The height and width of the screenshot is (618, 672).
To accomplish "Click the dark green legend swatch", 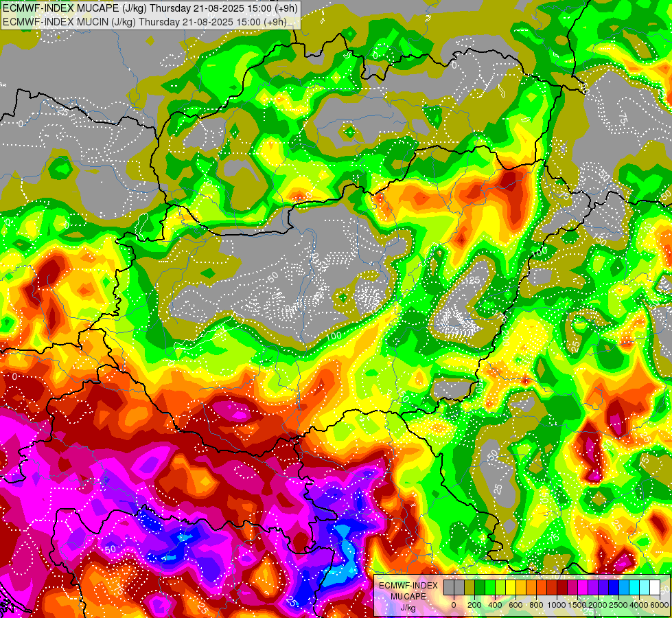I will pyautogui.click(x=480, y=588).
